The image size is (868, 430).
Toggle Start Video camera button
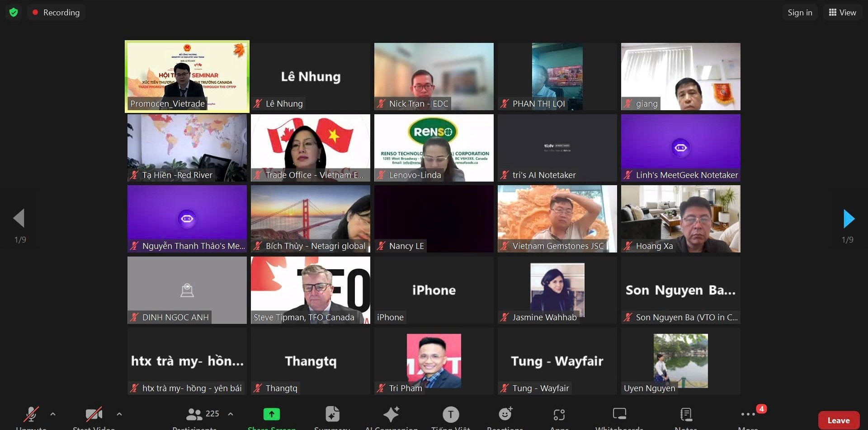tap(94, 414)
